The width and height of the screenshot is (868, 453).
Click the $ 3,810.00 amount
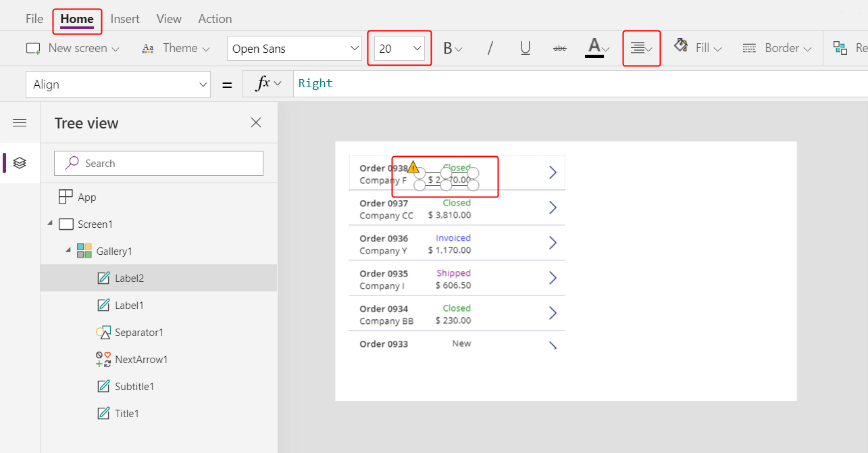click(x=450, y=216)
